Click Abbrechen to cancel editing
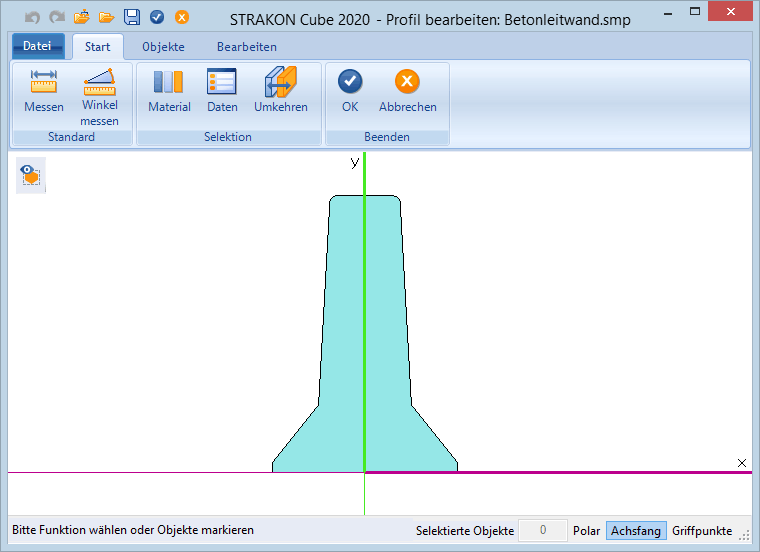This screenshot has width=760, height=552. [408, 91]
